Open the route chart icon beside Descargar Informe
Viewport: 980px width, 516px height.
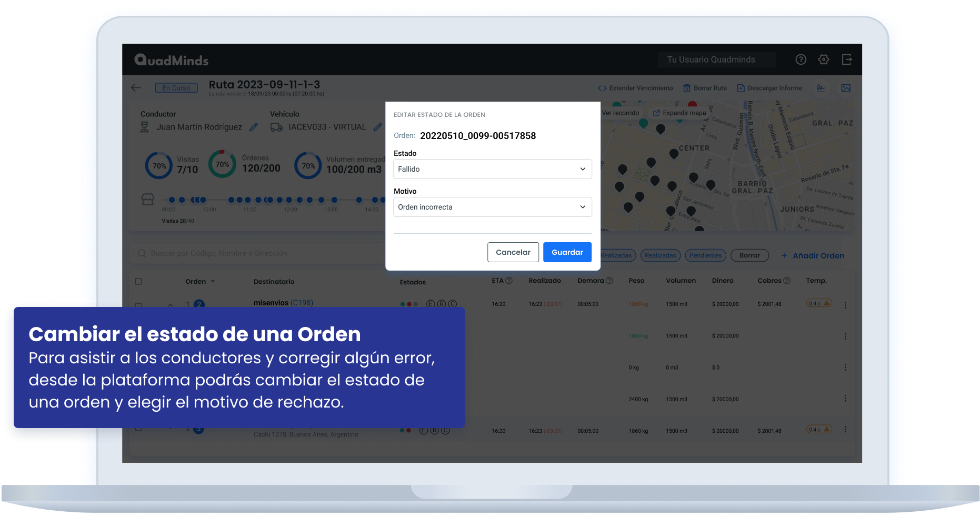pos(821,88)
